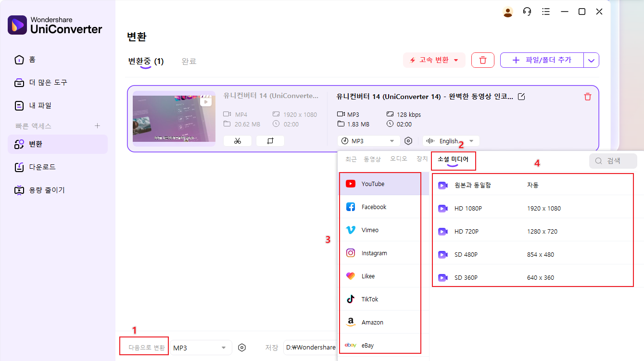
Task: Delete the file card using its trash icon
Action: (587, 97)
